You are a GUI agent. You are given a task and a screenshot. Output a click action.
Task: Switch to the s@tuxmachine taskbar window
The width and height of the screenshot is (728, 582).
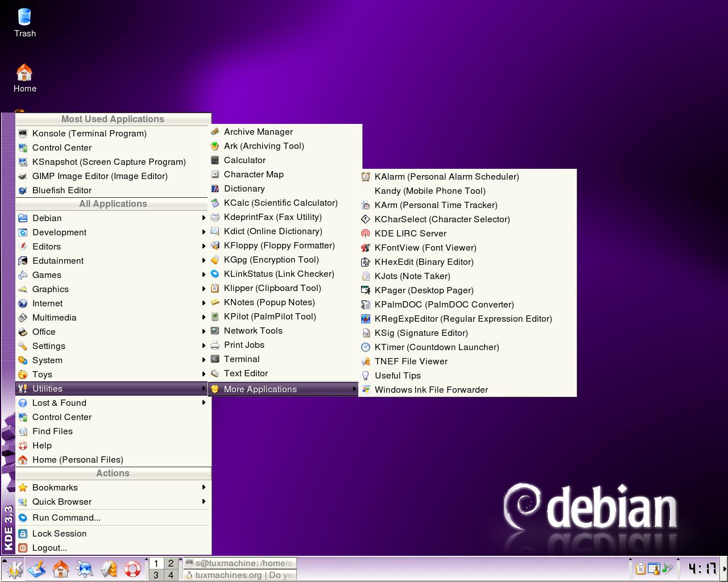pyautogui.click(x=239, y=563)
